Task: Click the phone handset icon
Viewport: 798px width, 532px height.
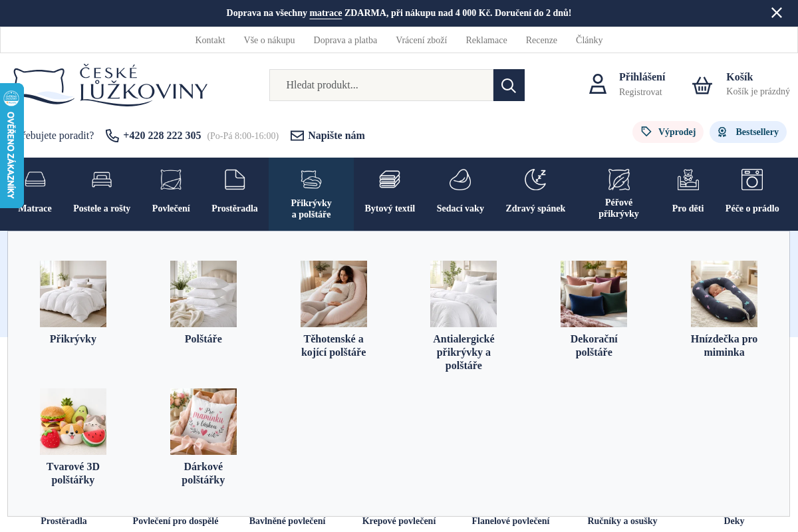Action: pyautogui.click(x=112, y=136)
